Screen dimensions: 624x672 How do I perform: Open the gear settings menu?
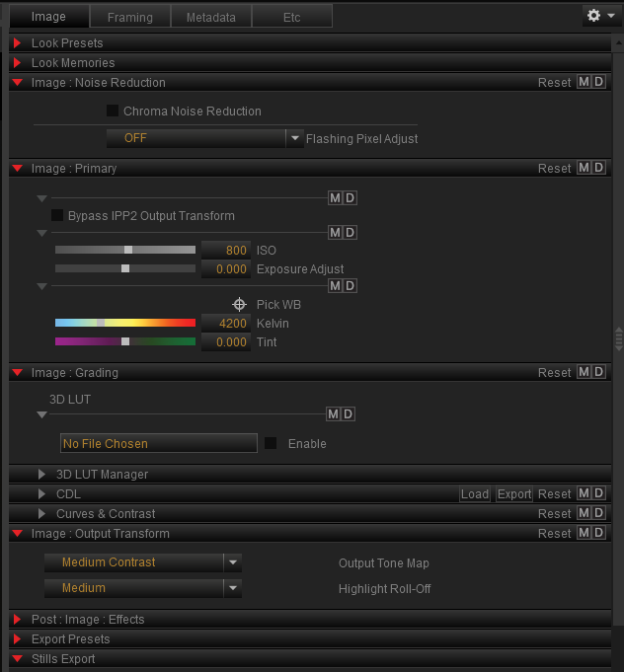(600, 16)
